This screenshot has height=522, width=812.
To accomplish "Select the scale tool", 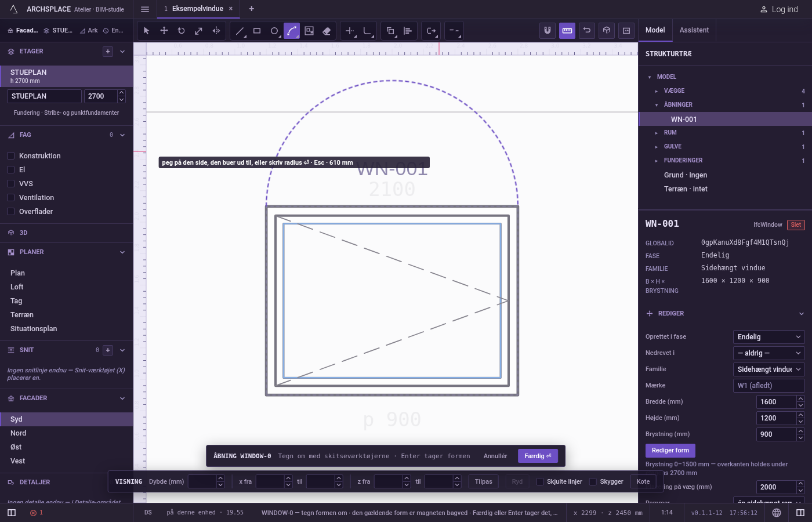I will (199, 31).
